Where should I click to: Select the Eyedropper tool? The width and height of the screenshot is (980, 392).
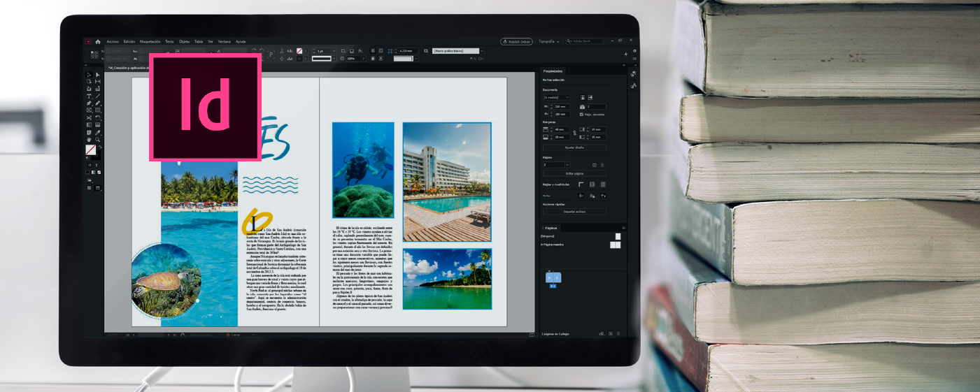[x=98, y=133]
